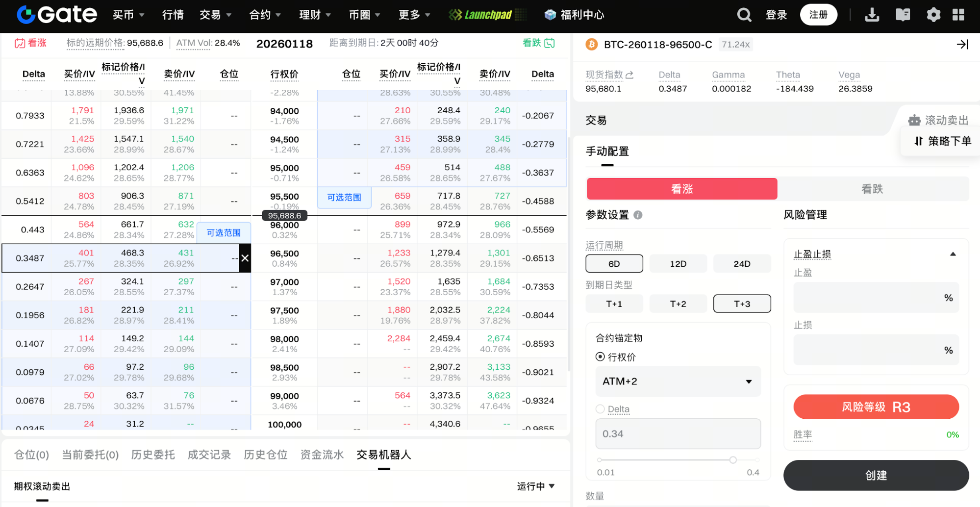
Task: Click the register (注册) button
Action: tap(818, 15)
